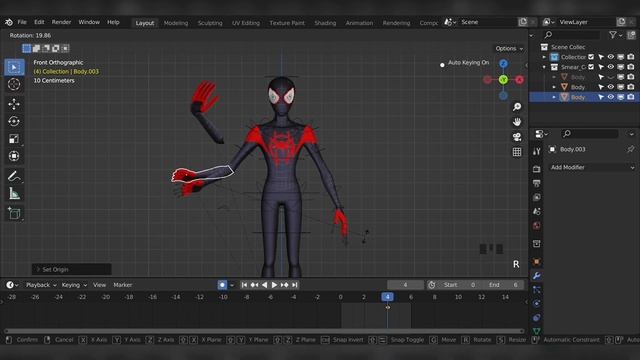Hide Smear_C collection using its eye icon
This screenshot has width=640, height=360.
pos(611,67)
